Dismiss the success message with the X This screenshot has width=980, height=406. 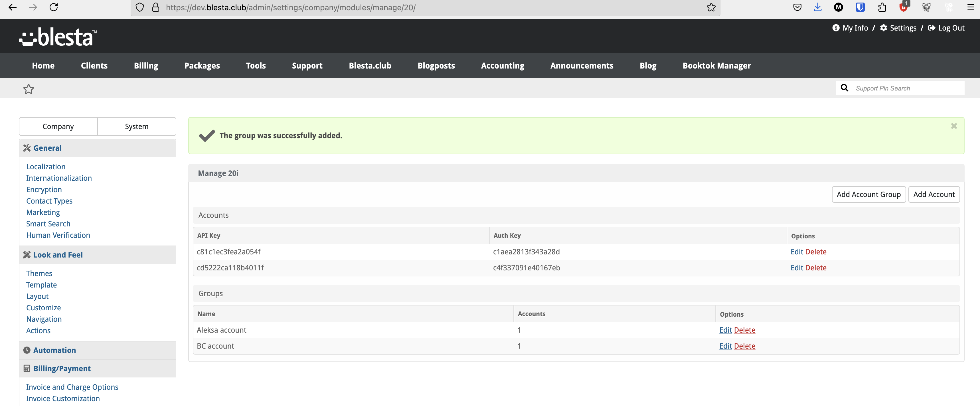click(x=954, y=126)
